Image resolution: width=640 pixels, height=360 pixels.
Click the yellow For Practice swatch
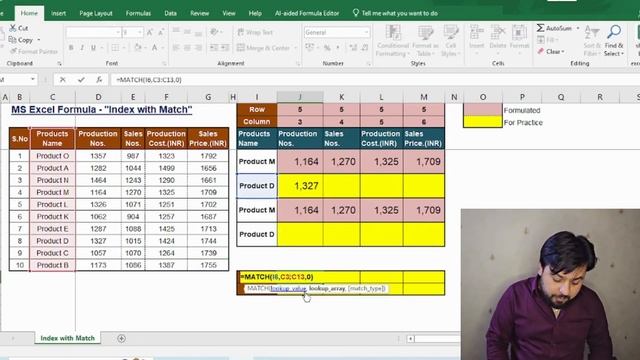coord(482,122)
